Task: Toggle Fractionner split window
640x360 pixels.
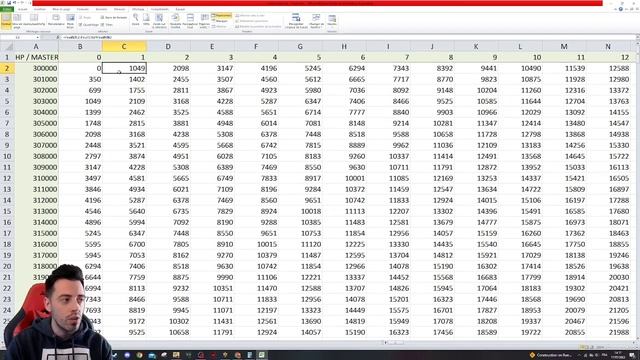Action: [221, 16]
